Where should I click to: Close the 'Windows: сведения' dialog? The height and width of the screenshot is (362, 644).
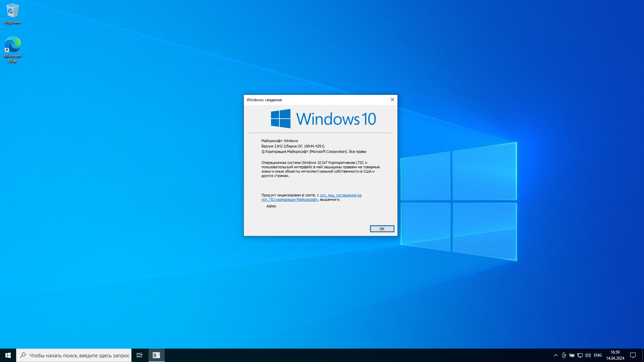point(392,100)
